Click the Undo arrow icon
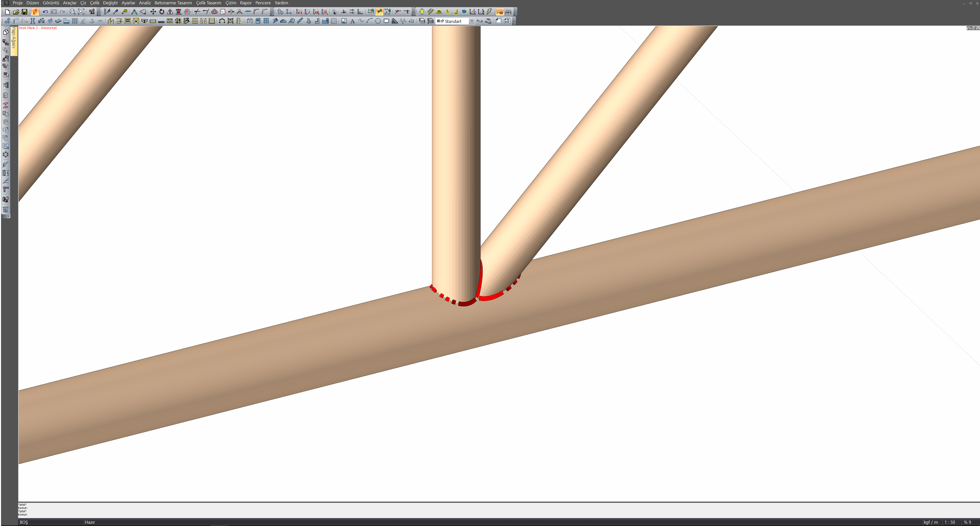This screenshot has width=980, height=526. (x=45, y=12)
